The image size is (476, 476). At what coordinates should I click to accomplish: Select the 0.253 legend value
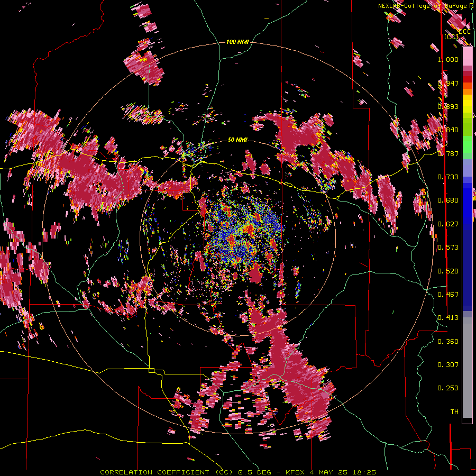pyautogui.click(x=448, y=388)
